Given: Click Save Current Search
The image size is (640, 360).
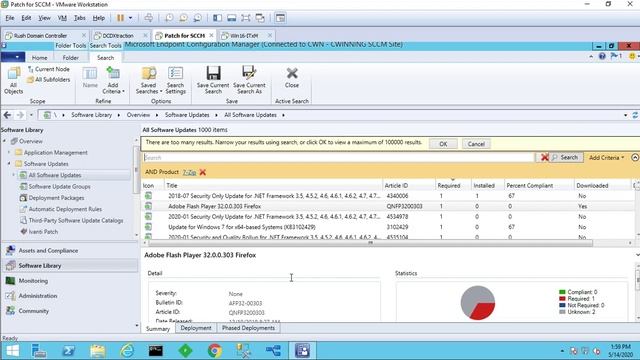Looking at the screenshot, I should 213,80.
